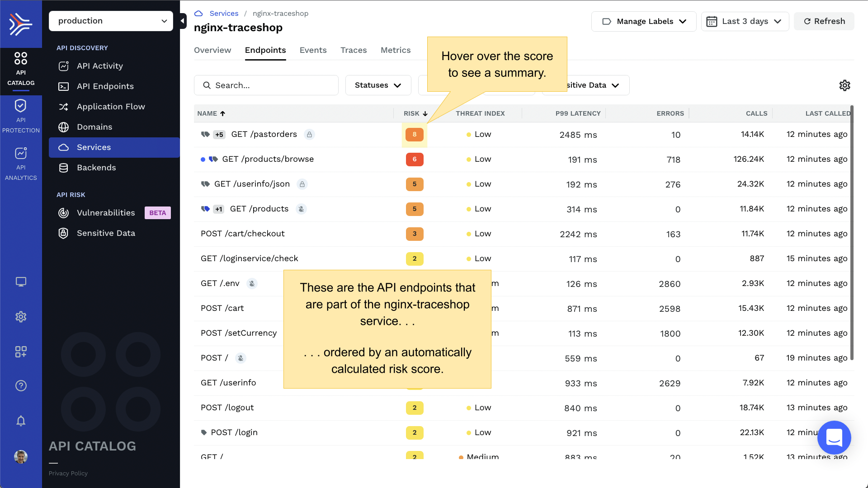Viewport: 868px width, 488px height.
Task: Go to Services breadcrumb link
Action: pyautogui.click(x=224, y=14)
